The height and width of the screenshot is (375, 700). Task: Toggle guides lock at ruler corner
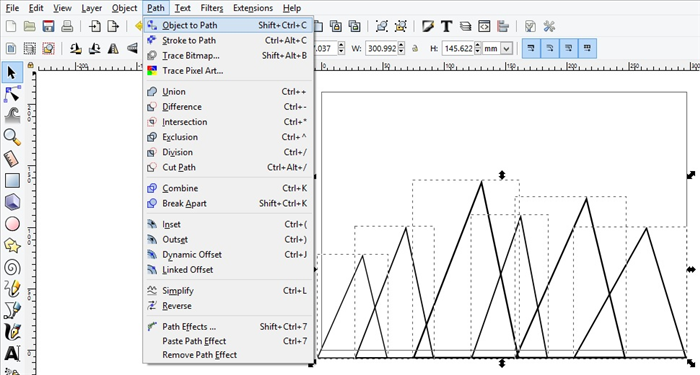pyautogui.click(x=30, y=66)
